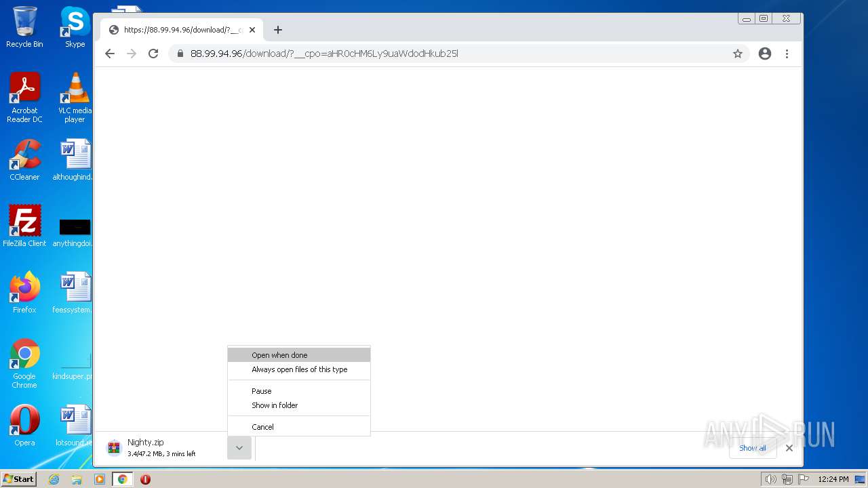Cancel the download from the menu
This screenshot has height=488, width=868.
coord(299,427)
